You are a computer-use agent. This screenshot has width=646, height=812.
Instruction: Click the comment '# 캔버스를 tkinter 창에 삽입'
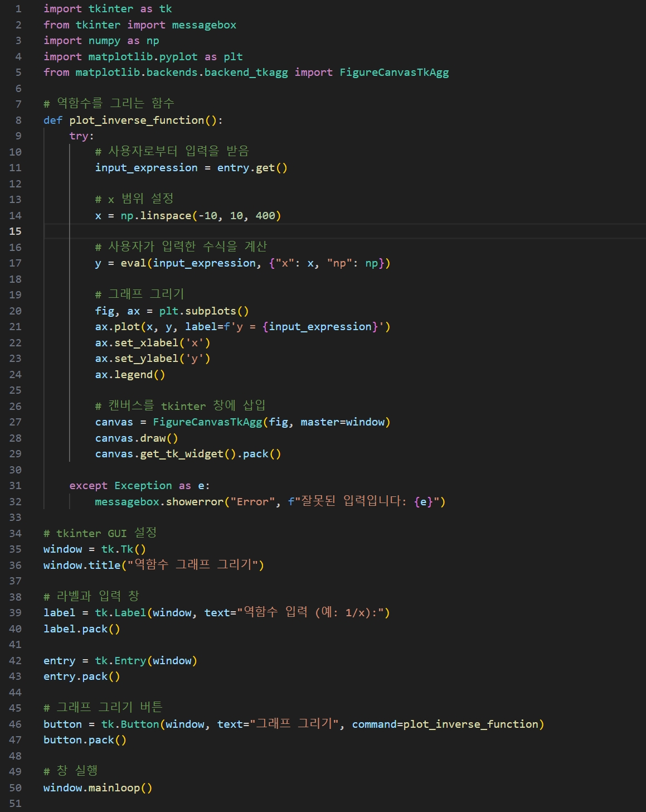click(x=180, y=406)
